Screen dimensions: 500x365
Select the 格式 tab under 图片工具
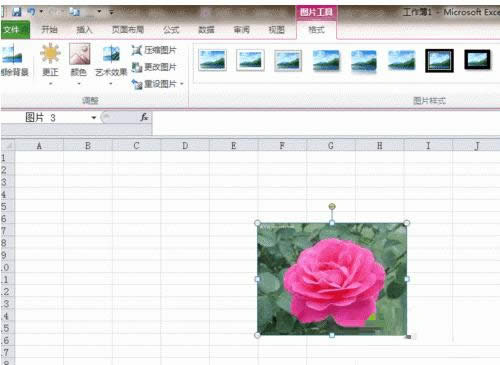(316, 30)
